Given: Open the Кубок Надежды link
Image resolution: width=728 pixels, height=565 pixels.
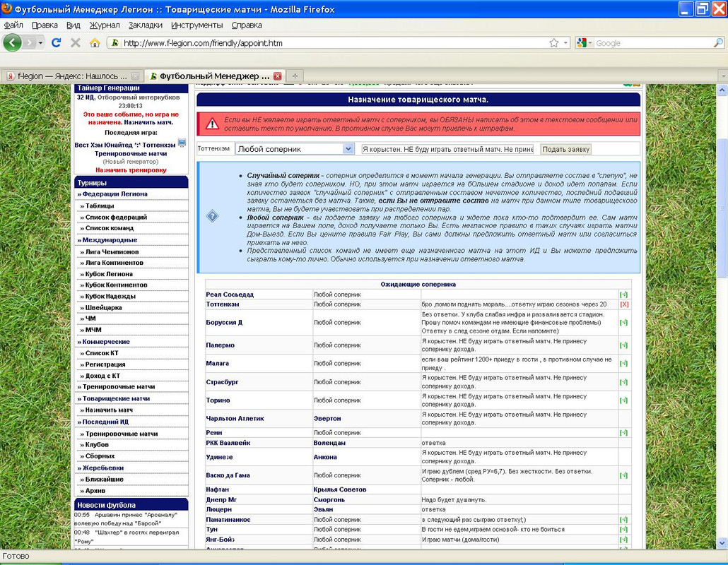Looking at the screenshot, I should 110,297.
